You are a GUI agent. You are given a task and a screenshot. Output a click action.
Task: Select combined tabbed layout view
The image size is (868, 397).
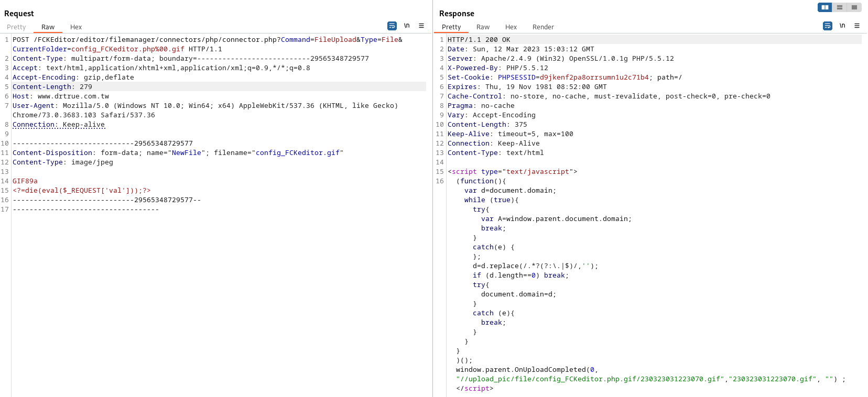coord(854,7)
